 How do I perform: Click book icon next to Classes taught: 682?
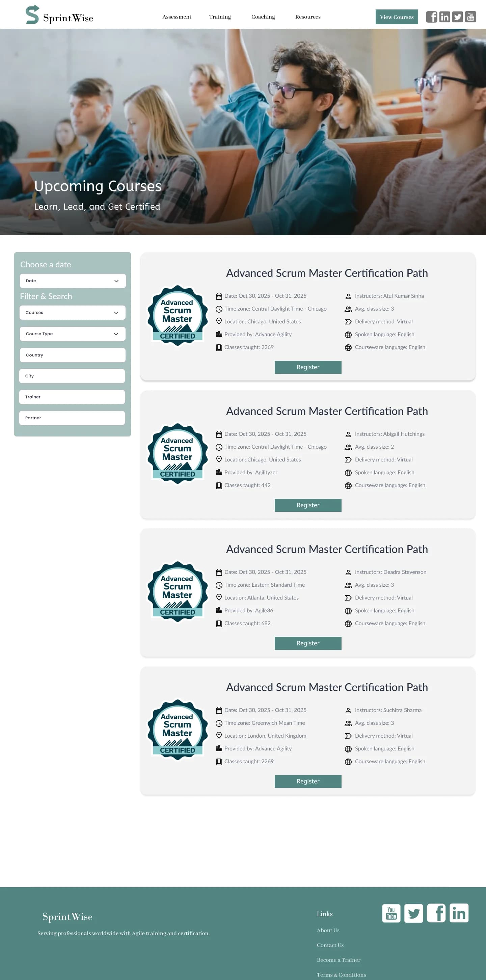(x=219, y=624)
